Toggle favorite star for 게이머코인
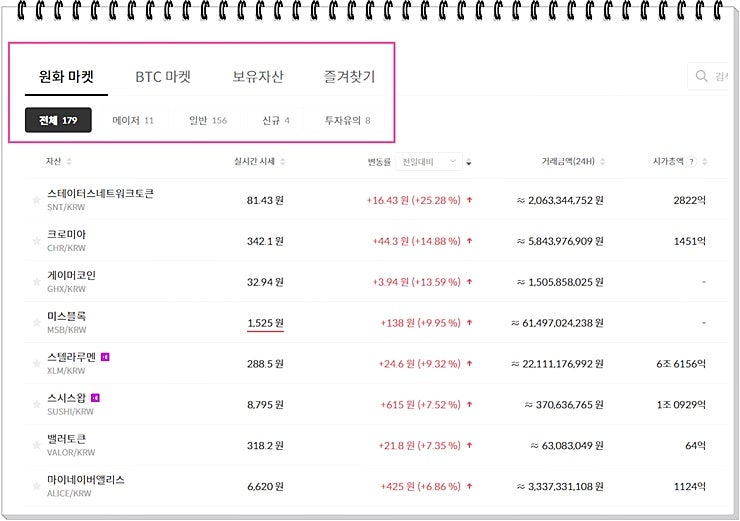The height and width of the screenshot is (521, 740). 36,282
